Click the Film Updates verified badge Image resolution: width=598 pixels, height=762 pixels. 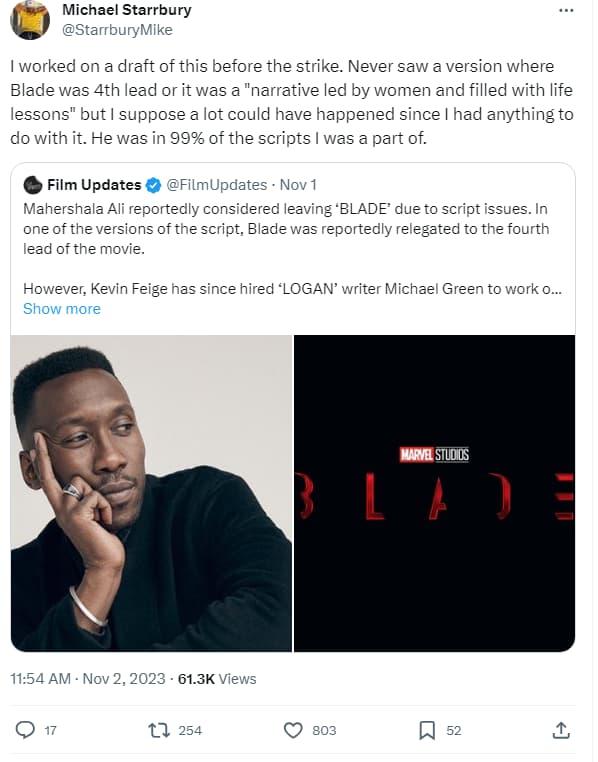coord(154,185)
